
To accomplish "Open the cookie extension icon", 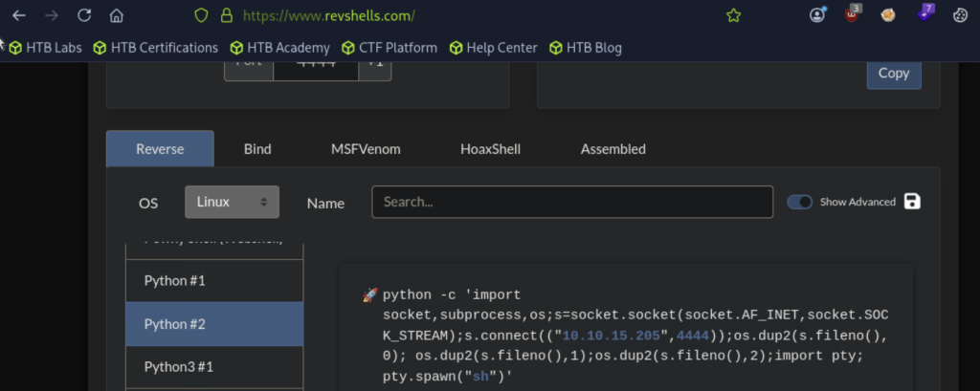I will (x=960, y=15).
